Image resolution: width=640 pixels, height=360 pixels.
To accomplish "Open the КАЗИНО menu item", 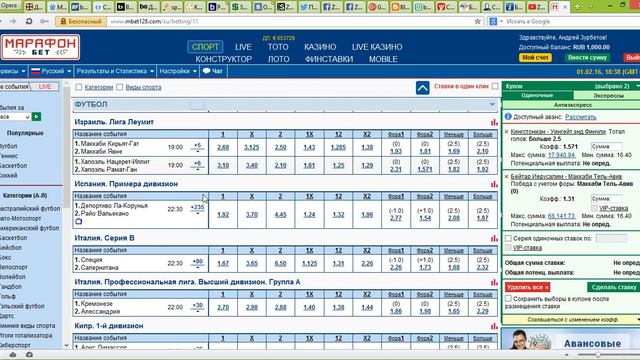I will (x=320, y=47).
